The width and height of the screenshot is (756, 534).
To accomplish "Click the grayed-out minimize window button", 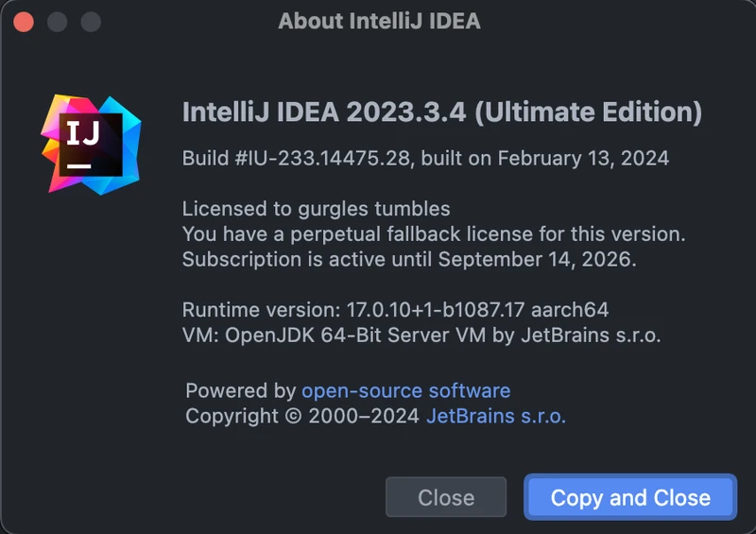I will coord(57,21).
